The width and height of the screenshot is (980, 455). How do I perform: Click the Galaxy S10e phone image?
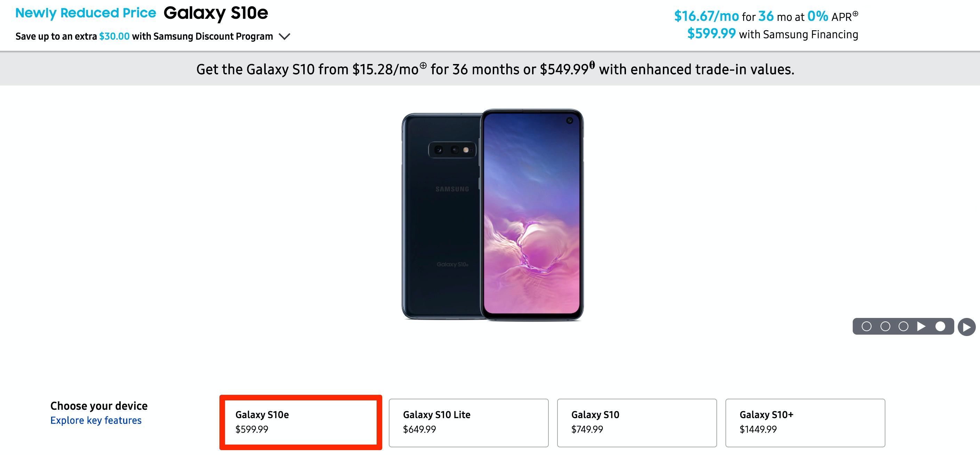tap(493, 215)
